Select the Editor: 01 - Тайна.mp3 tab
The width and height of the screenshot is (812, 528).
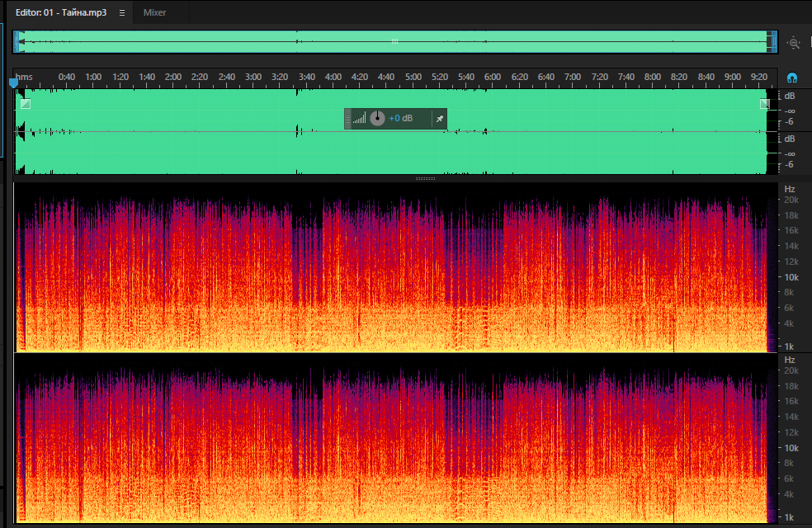click(61, 12)
